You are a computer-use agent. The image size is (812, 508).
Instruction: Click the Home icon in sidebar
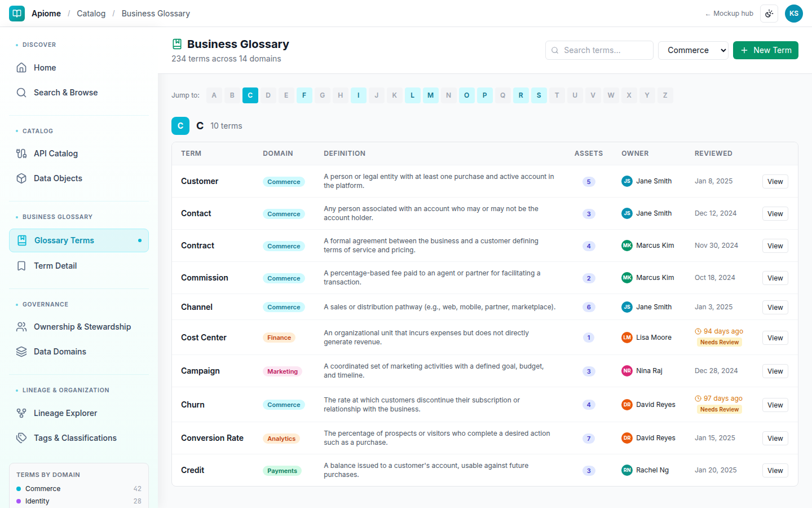tap(21, 68)
